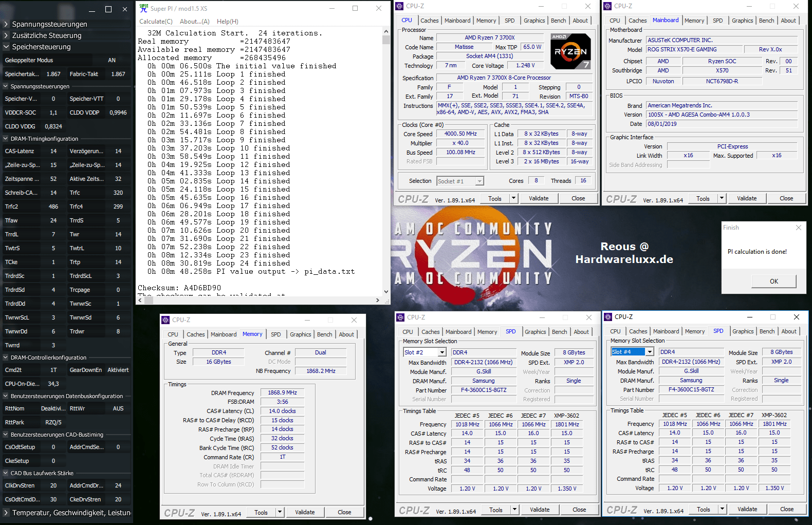Click CPU-Z icon of the Ryzen 3700X CPU window title

(399, 6)
